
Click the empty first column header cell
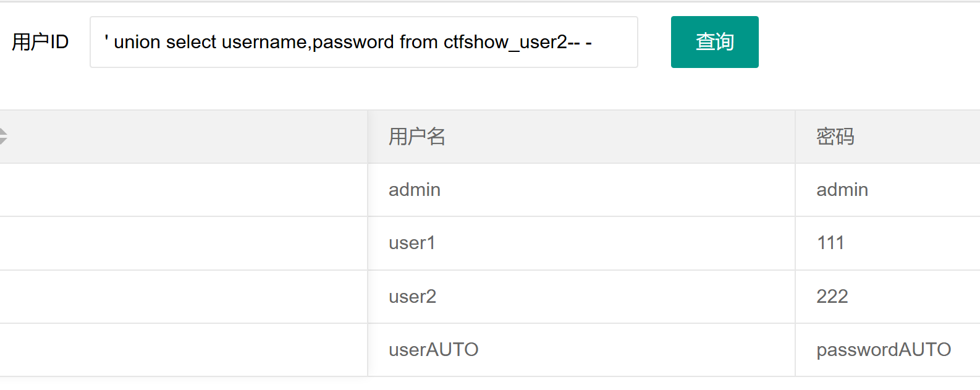185,137
